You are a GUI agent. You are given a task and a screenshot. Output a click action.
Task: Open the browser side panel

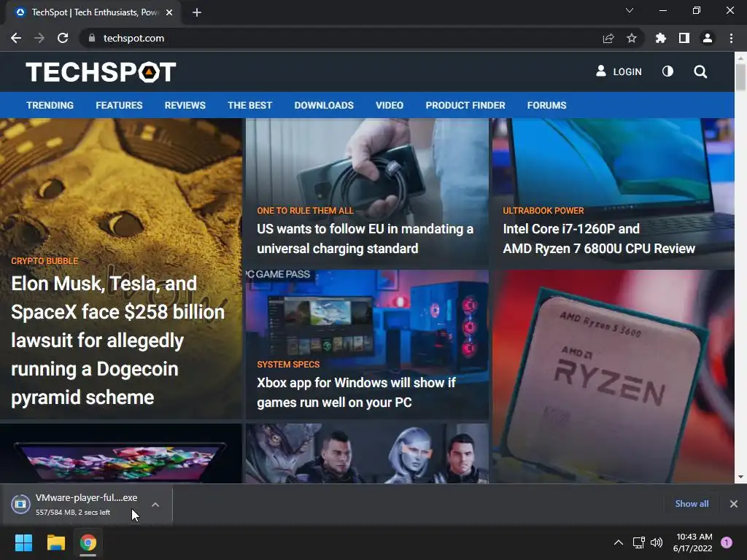click(x=684, y=38)
